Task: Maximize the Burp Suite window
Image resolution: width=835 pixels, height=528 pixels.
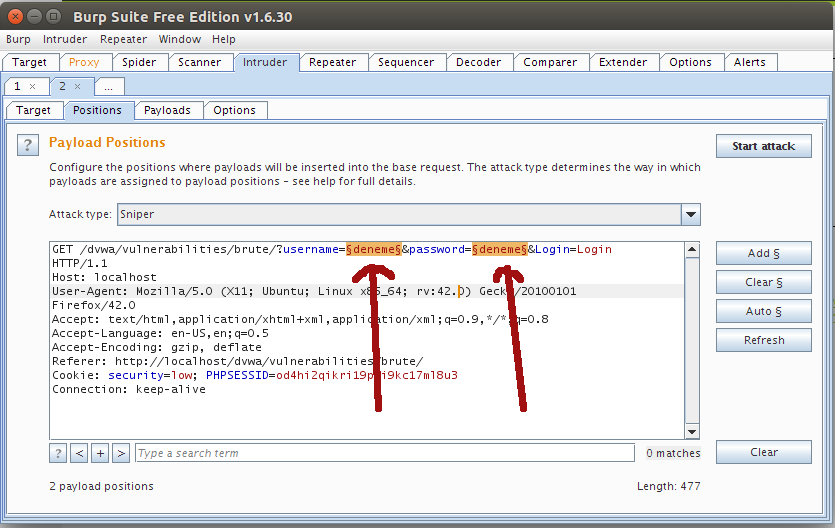Action: point(53,16)
